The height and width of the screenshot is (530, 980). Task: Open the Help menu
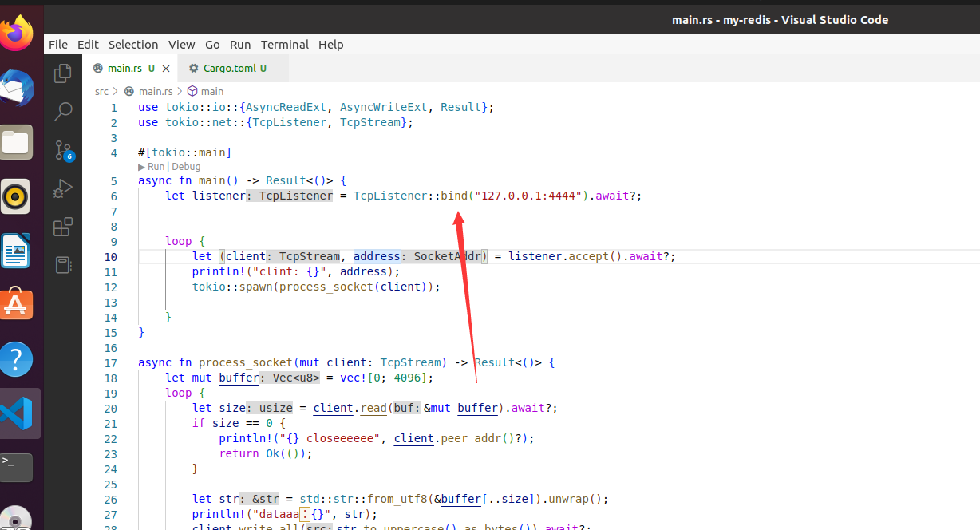[x=331, y=45]
